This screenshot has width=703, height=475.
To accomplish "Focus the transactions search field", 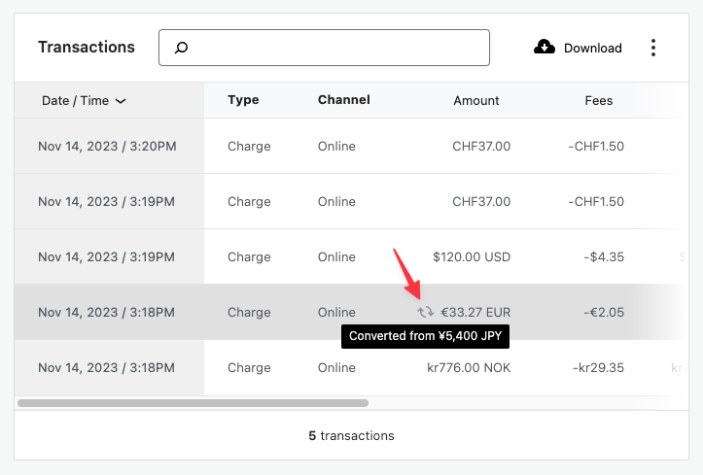I will click(x=324, y=48).
